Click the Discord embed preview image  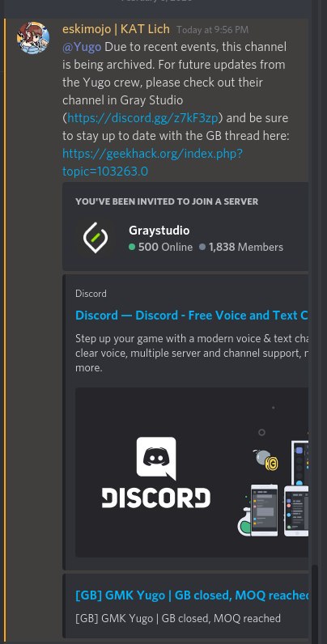click(192, 472)
